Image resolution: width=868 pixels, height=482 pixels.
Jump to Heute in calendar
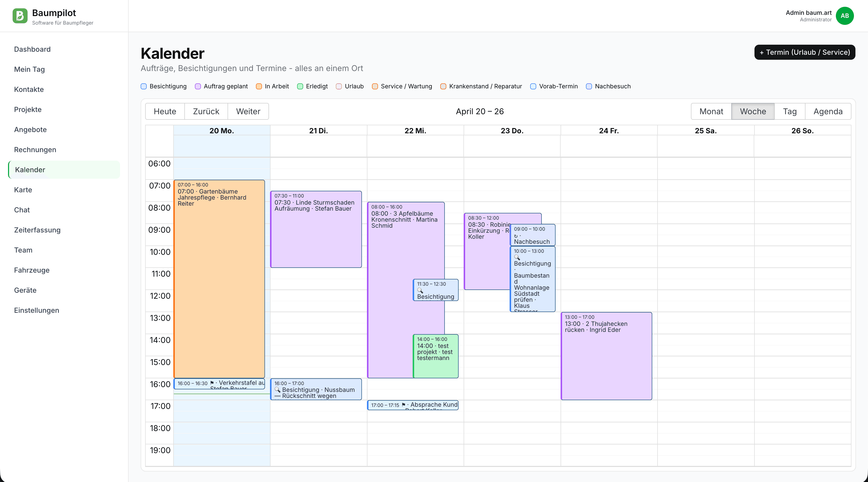(x=165, y=111)
